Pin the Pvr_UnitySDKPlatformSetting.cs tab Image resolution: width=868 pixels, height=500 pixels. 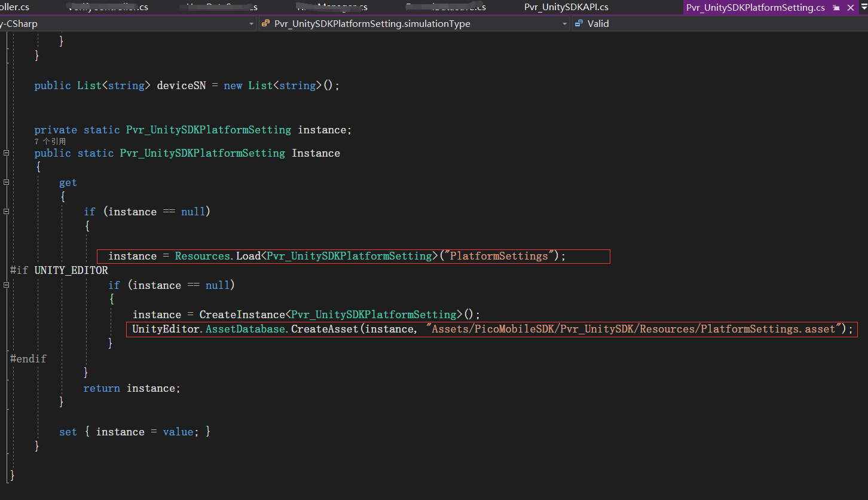click(837, 8)
